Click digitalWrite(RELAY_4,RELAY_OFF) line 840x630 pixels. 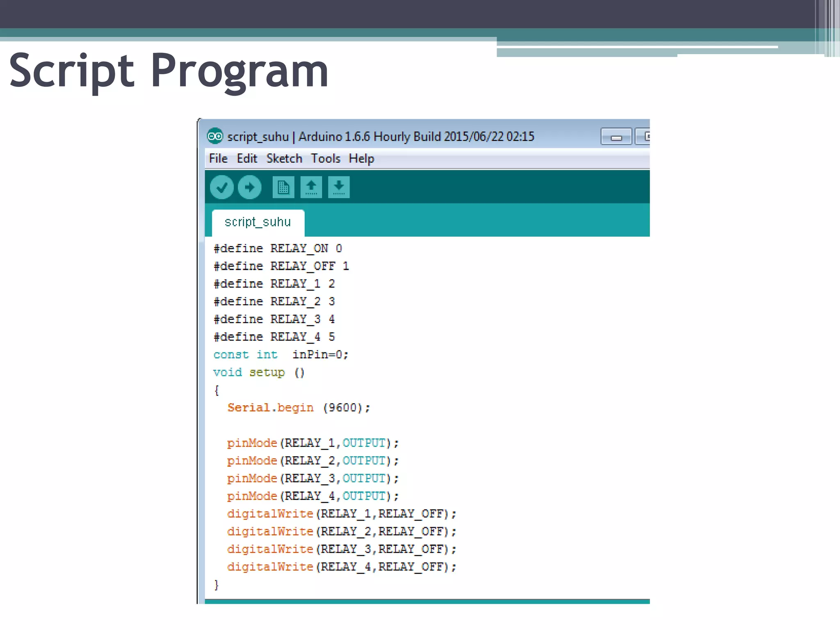click(x=341, y=567)
